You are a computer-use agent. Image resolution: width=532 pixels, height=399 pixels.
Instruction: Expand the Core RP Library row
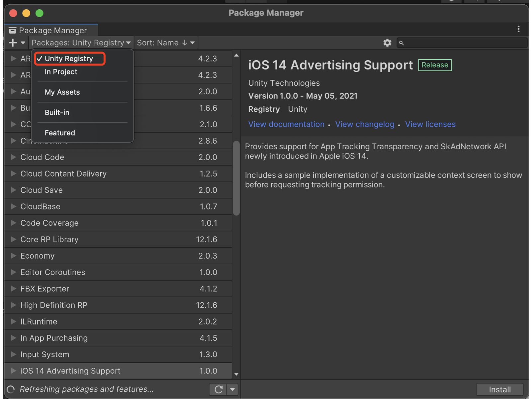[x=14, y=239]
